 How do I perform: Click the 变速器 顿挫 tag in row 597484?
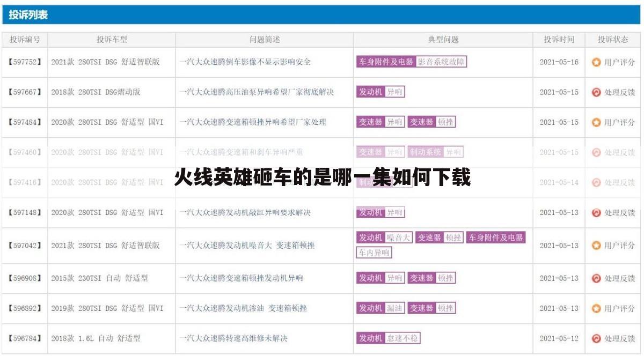click(x=431, y=122)
